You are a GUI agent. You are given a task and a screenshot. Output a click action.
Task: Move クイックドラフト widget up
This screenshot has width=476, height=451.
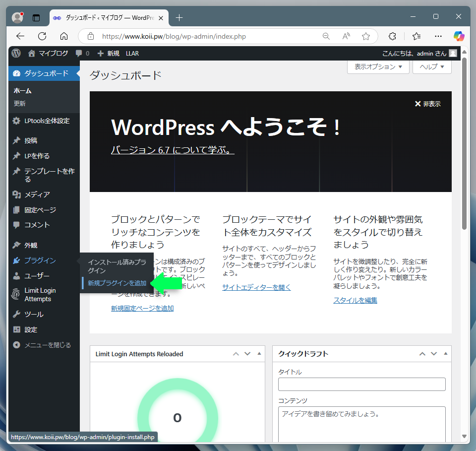coord(422,354)
